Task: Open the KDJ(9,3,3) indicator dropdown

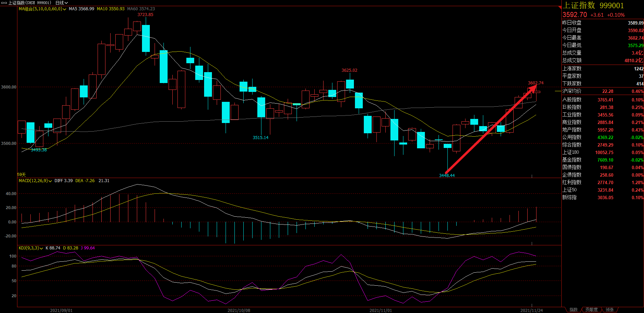Action: tap(41, 248)
